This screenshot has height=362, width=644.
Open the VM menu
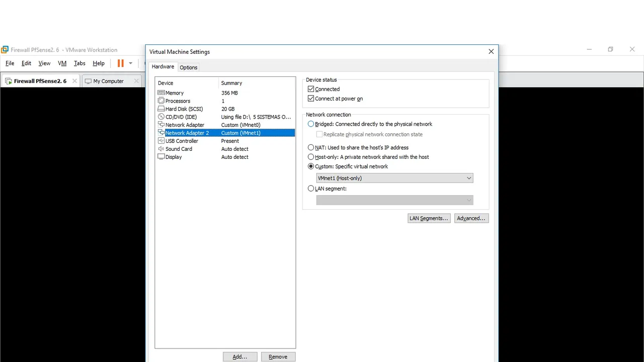click(62, 63)
